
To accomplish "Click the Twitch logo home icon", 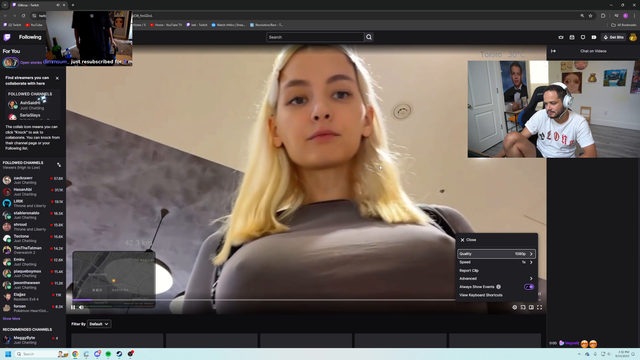I will pos(7,37).
